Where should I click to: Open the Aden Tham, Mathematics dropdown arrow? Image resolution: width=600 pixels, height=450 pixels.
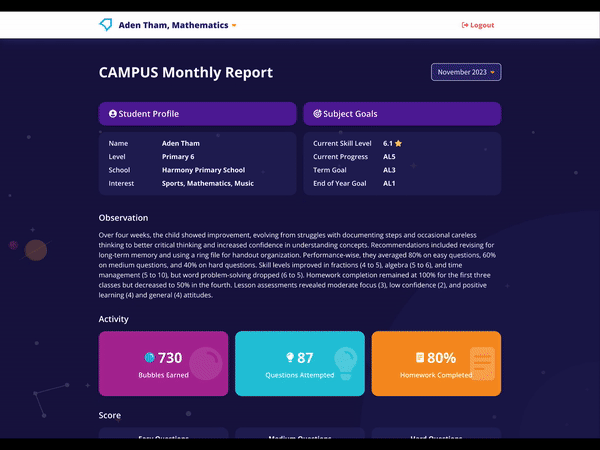click(234, 26)
